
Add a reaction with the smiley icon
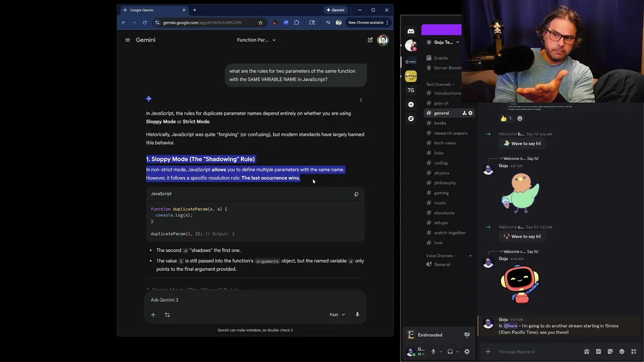point(520,119)
